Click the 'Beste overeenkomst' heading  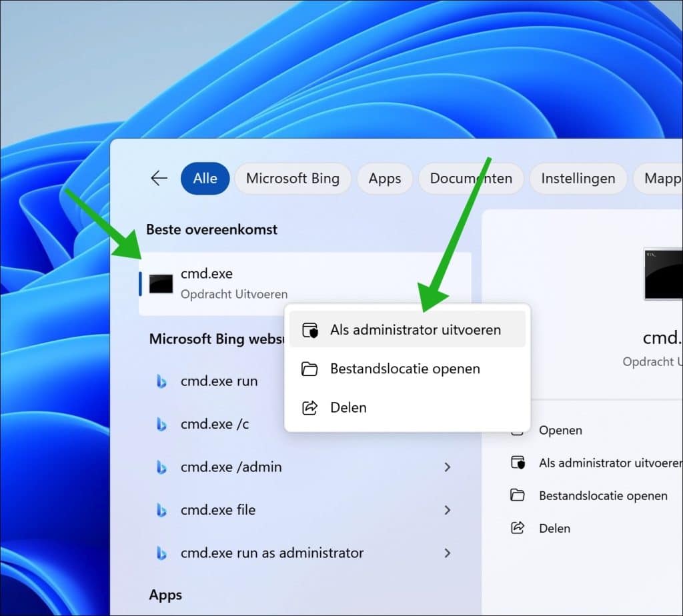coord(211,229)
